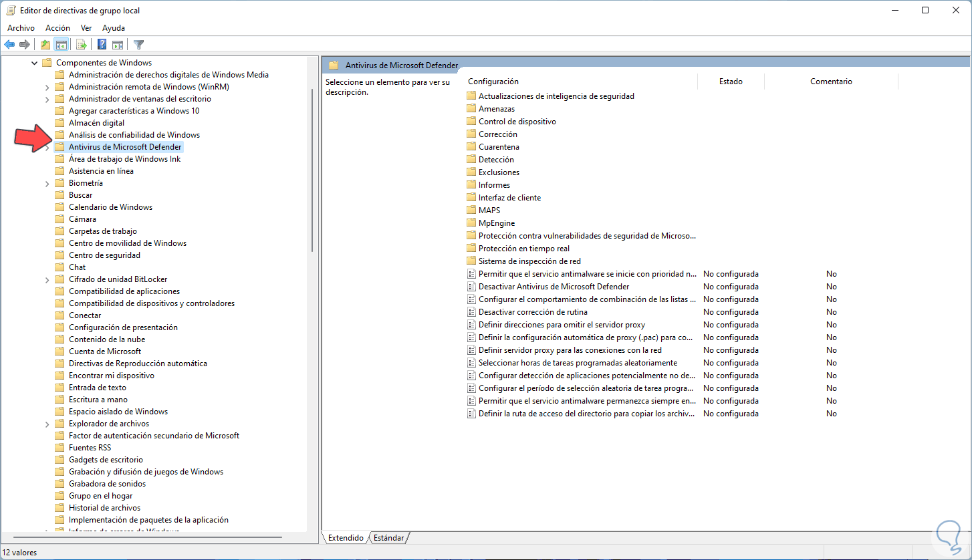Screen dimensions: 972x560
Task: Click the tree pane horizontal scrollbar
Action: point(147,538)
